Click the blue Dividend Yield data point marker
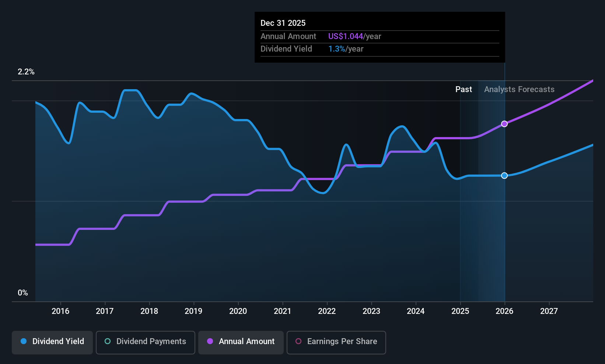The image size is (605, 364). (504, 175)
